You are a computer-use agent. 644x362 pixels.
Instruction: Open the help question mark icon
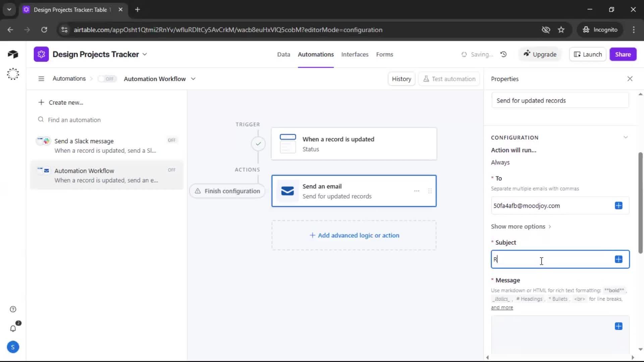13,309
